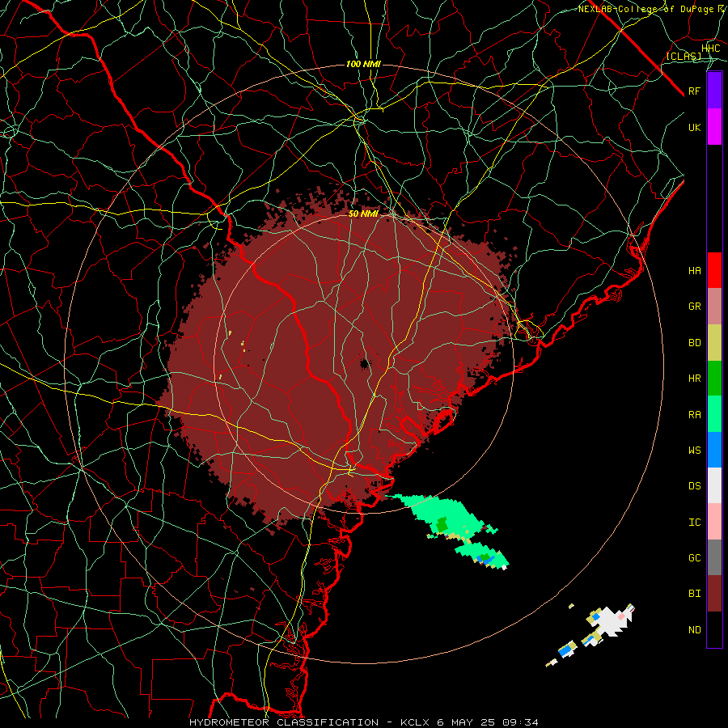
Task: Select the BD khaki yellow swatch
Action: [714, 342]
